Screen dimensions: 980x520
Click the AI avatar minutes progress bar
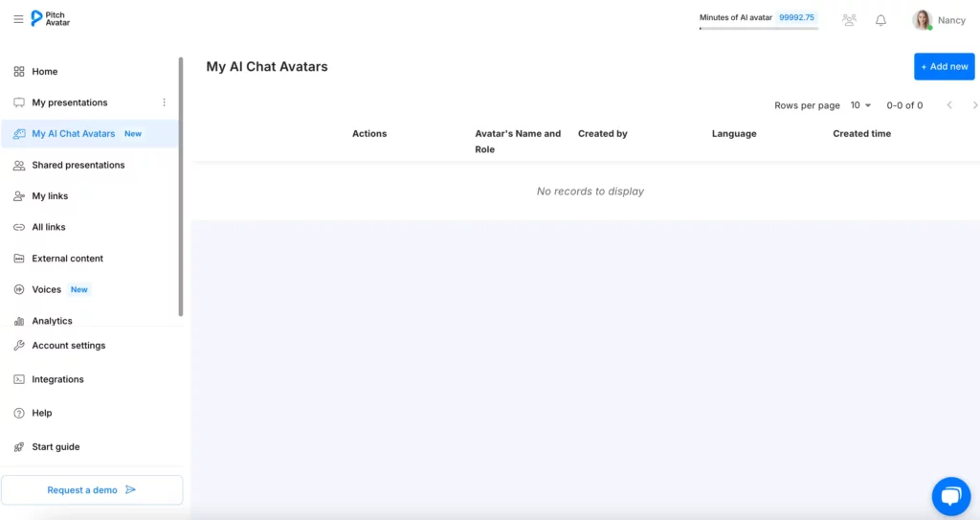coord(758,29)
